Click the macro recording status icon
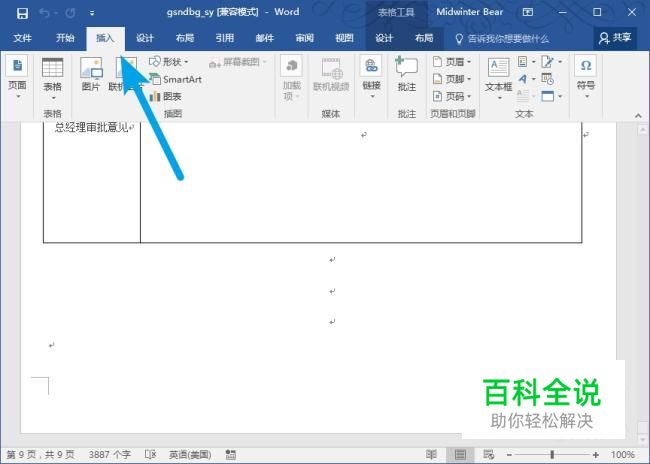The width and height of the screenshot is (650, 464). coord(231,455)
